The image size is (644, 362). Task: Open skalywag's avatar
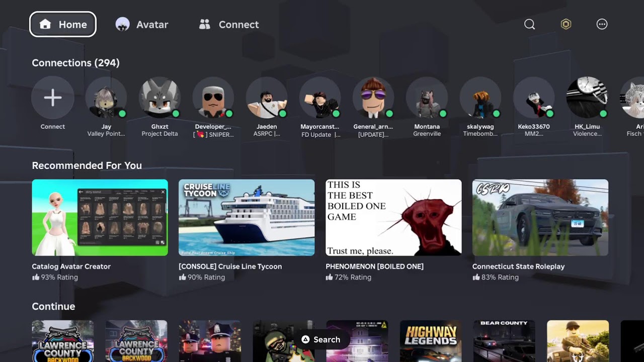pos(480,98)
